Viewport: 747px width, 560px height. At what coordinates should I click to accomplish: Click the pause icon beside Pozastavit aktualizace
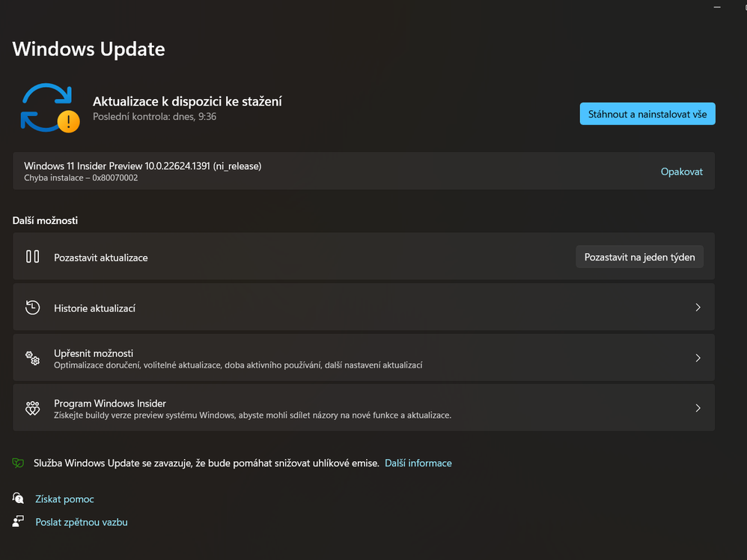(32, 257)
